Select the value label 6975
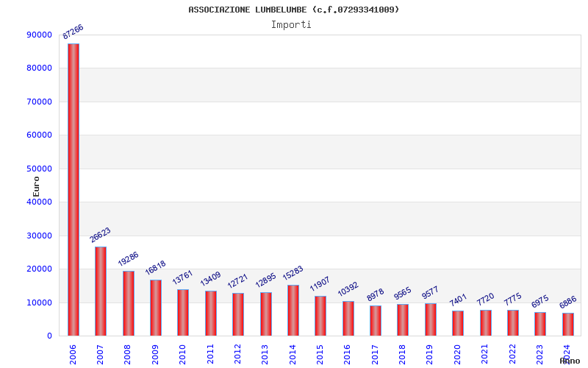588x368 pixels. (x=540, y=302)
